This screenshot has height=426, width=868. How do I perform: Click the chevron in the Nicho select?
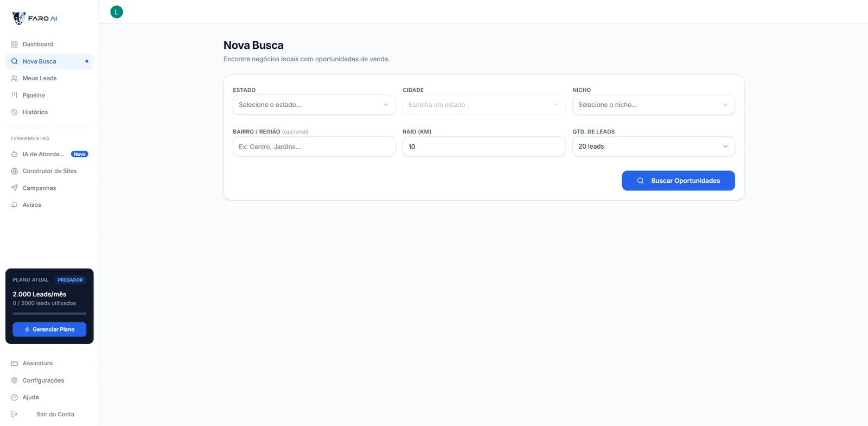(x=725, y=105)
